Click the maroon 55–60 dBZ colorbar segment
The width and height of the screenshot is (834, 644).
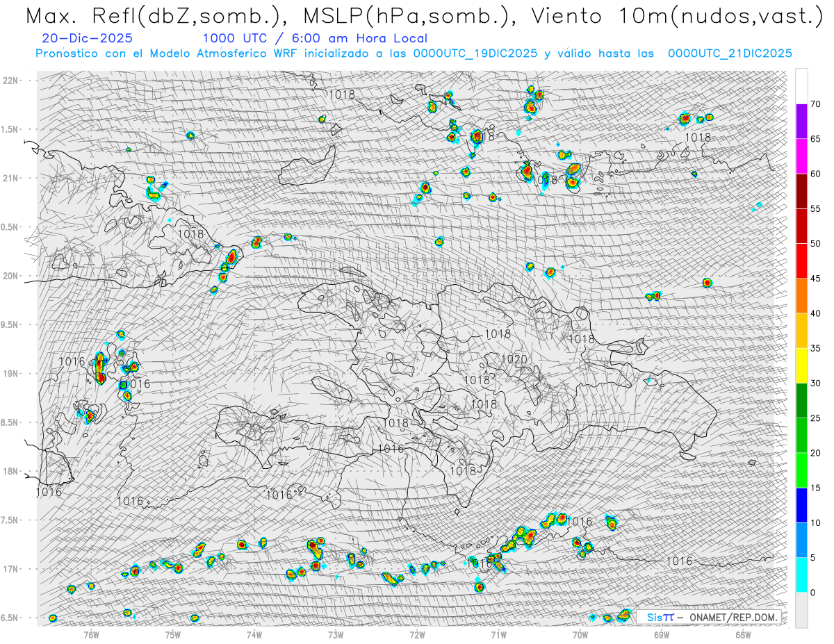[x=801, y=191]
